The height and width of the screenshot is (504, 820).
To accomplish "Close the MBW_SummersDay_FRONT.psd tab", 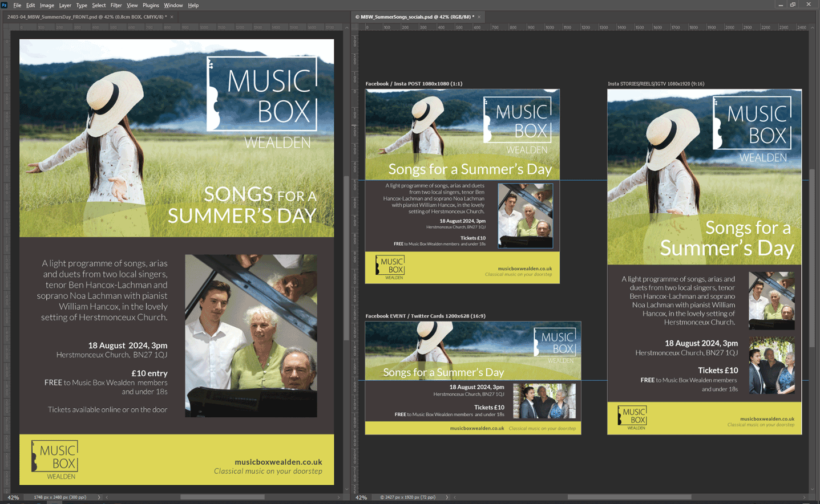I will (x=172, y=17).
